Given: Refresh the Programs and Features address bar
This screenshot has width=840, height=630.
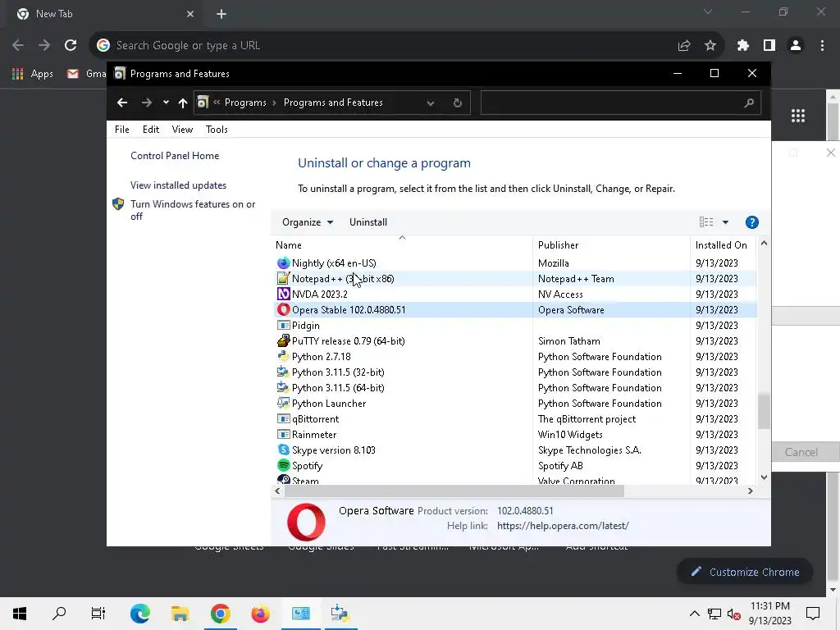Looking at the screenshot, I should click(457, 103).
